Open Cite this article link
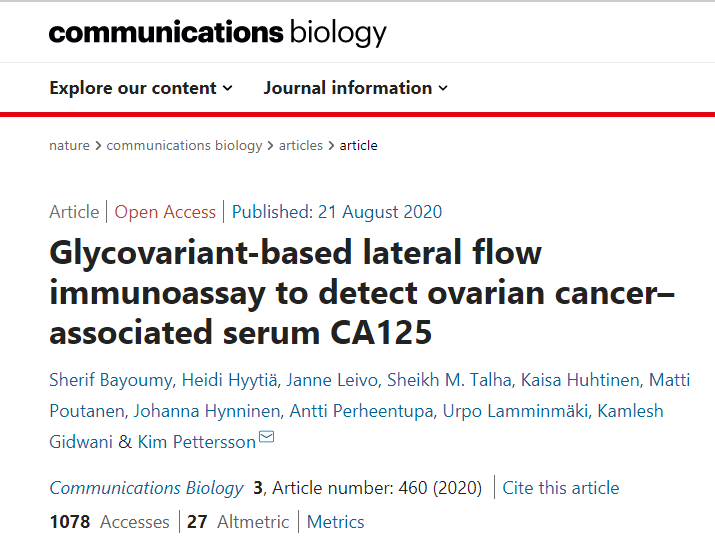This screenshot has height=555, width=715. [561, 488]
